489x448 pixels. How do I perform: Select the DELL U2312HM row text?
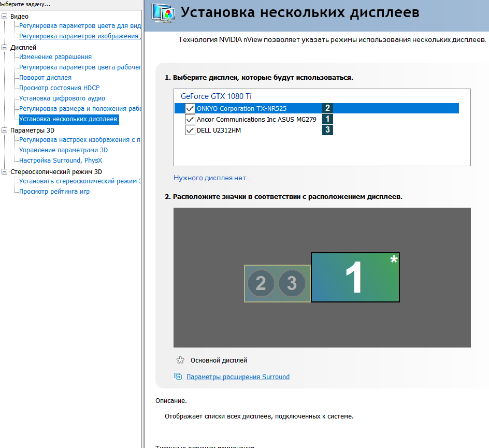(x=219, y=131)
